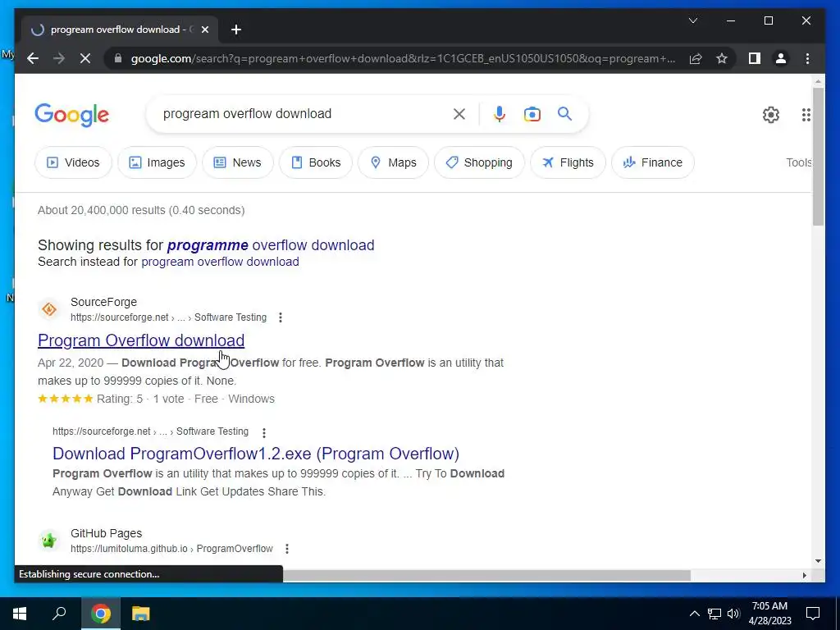Image resolution: width=840 pixels, height=630 pixels.
Task: Open the Chrome profile icon
Action: (x=781, y=58)
